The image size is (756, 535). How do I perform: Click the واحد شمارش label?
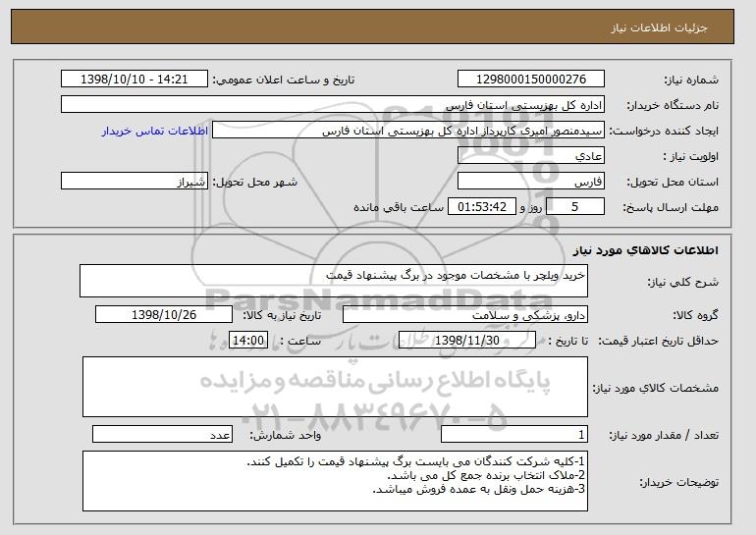pyautogui.click(x=286, y=435)
